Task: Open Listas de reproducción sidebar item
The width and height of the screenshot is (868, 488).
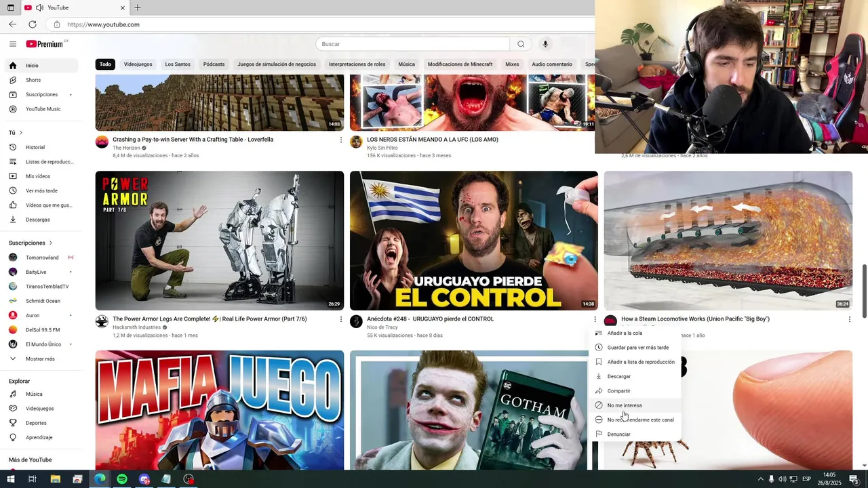Action: pyautogui.click(x=41, y=162)
